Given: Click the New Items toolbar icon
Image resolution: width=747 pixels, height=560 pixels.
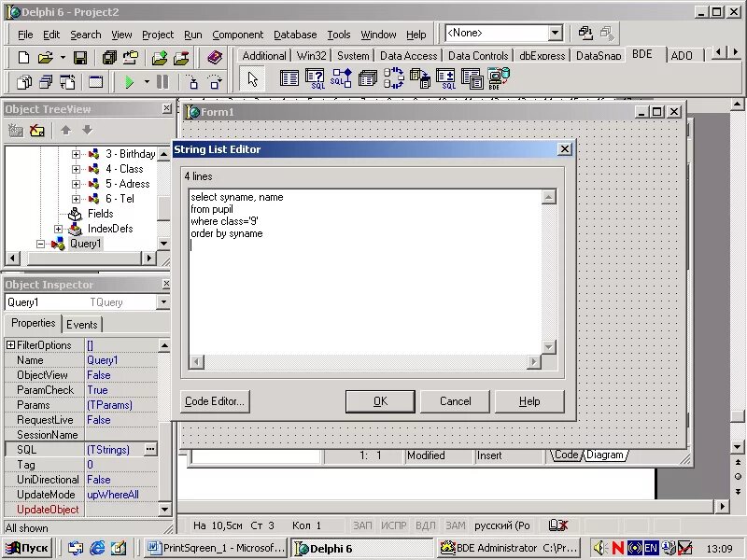Looking at the screenshot, I should click(23, 58).
